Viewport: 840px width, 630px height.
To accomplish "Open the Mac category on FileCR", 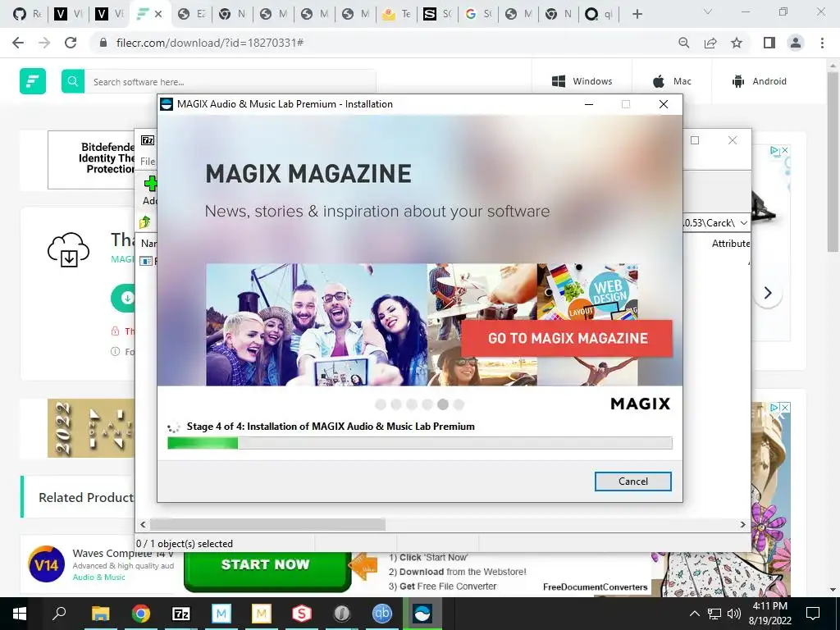I will (x=672, y=81).
